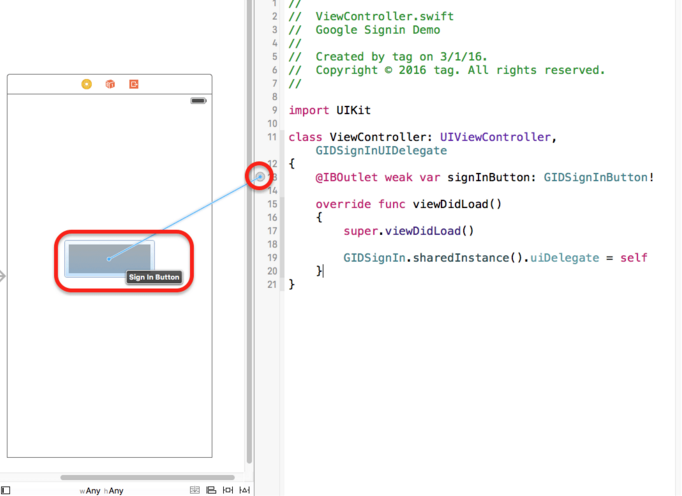Click 'uiDelegate' property in code

[x=564, y=258]
